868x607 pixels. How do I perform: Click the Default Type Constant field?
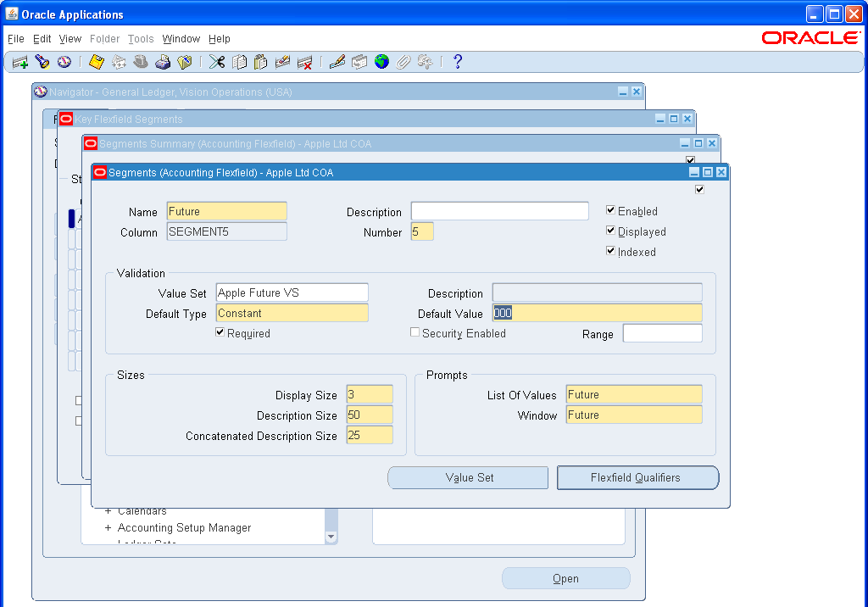[292, 313]
